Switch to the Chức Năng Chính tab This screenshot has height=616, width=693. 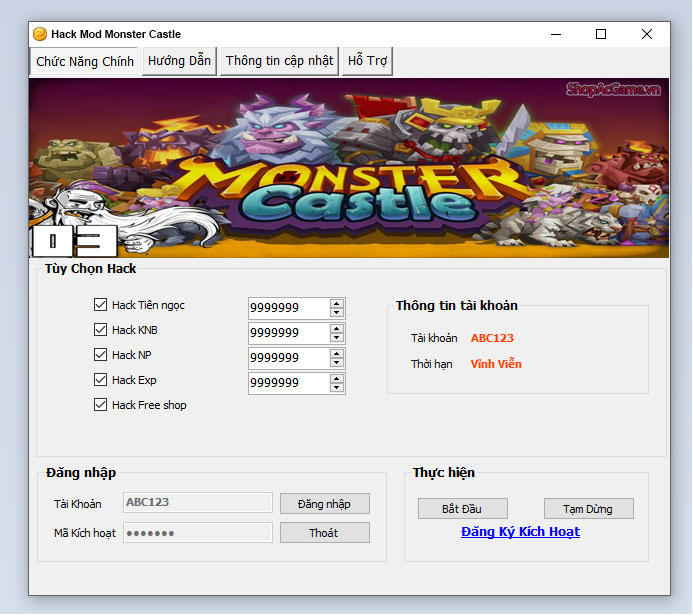point(84,61)
